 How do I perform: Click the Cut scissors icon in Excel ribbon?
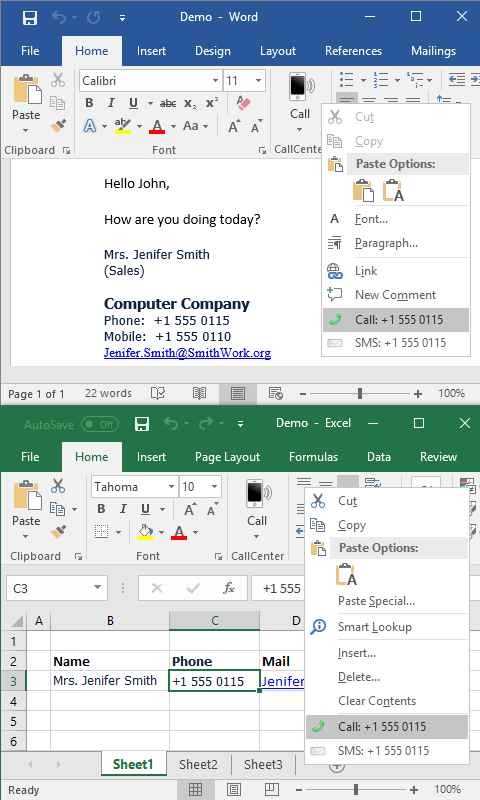(58, 486)
